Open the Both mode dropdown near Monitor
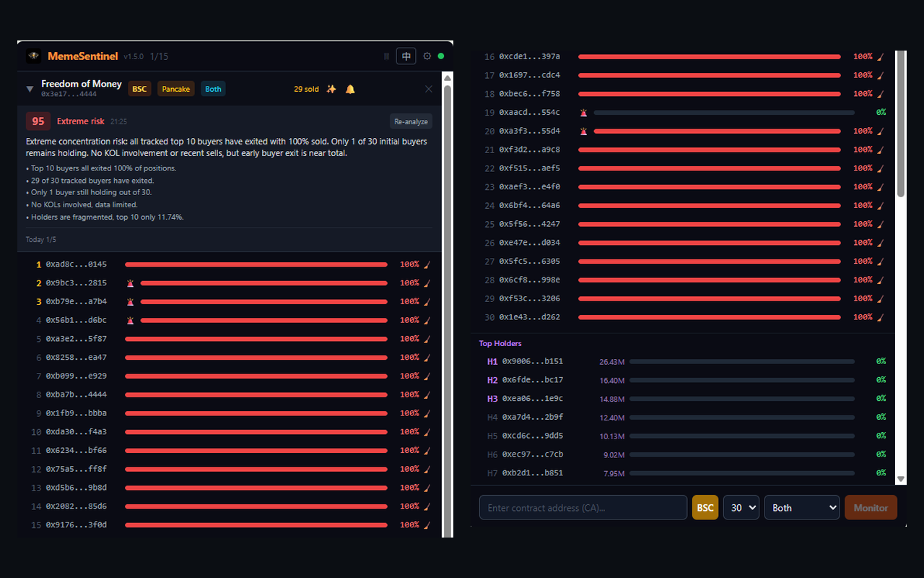 (x=802, y=507)
